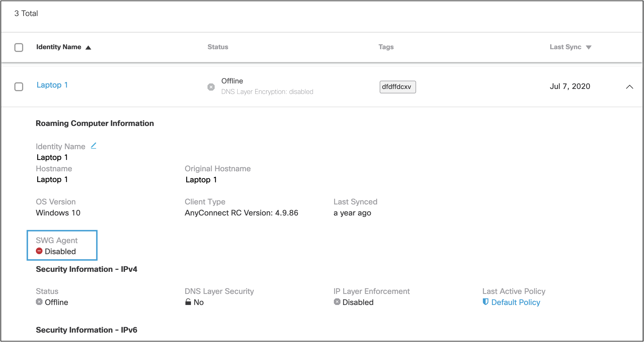Click the IP Layer Enforcement Disabled icon
644x342 pixels.
(x=337, y=302)
